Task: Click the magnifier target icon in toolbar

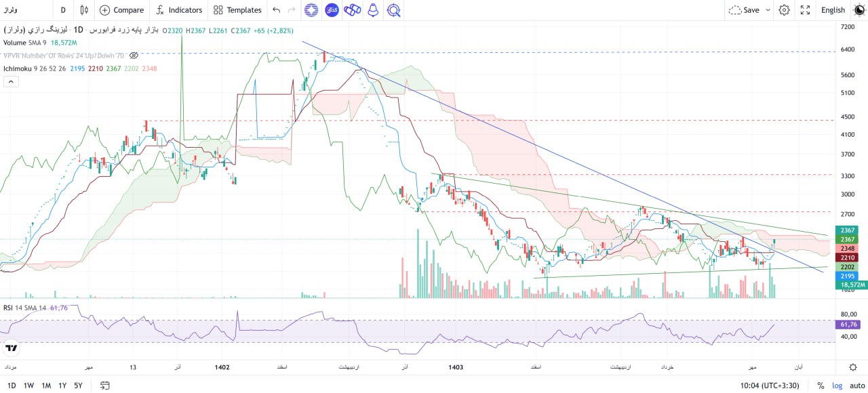Action: 393,10
